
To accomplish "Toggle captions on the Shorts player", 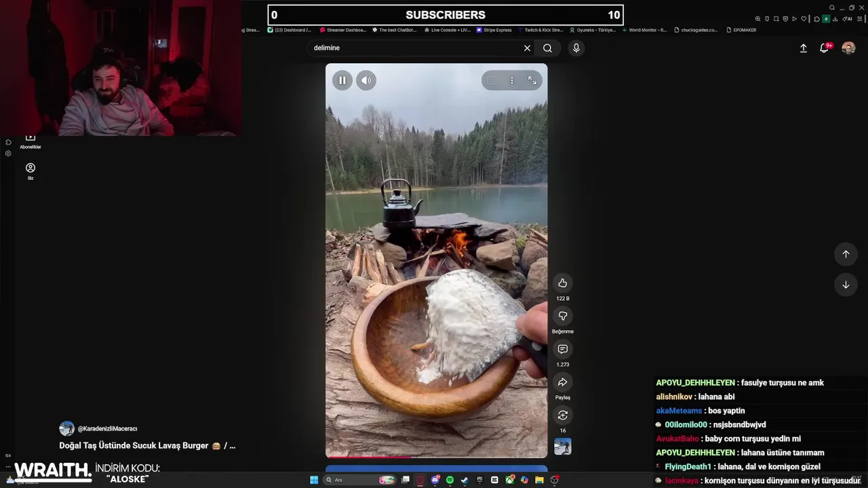I will click(492, 81).
